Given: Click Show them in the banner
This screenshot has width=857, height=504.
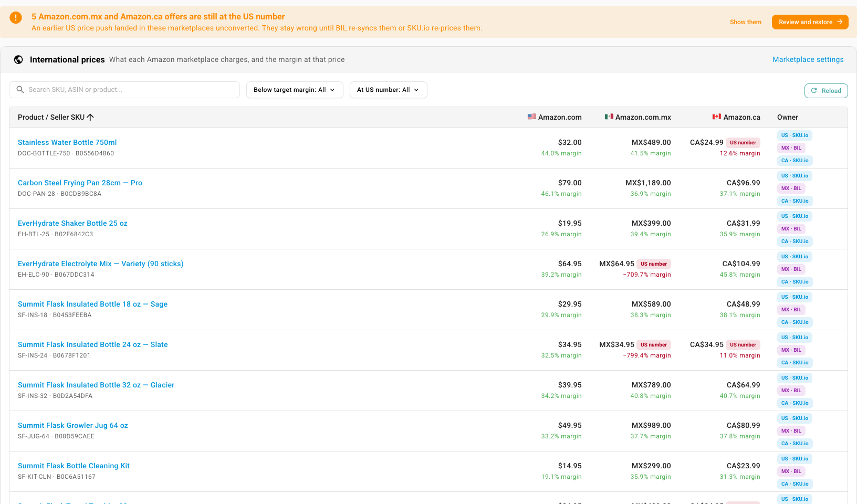Looking at the screenshot, I should (745, 22).
